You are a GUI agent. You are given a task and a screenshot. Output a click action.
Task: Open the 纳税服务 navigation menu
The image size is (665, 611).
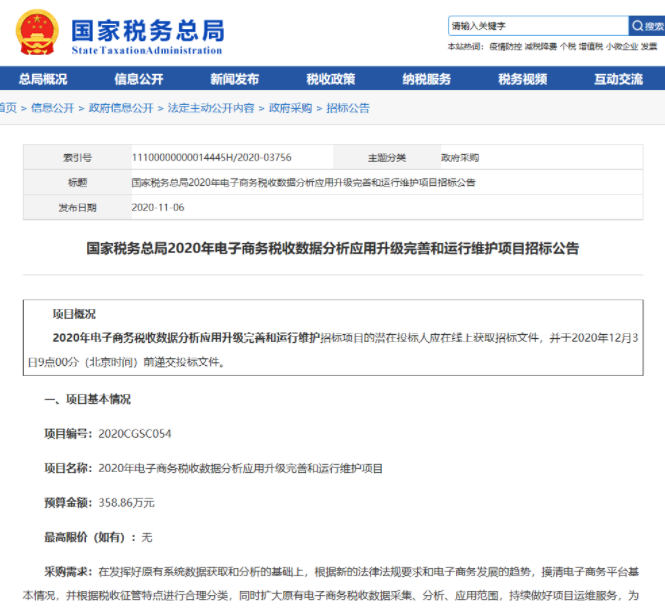(x=427, y=79)
